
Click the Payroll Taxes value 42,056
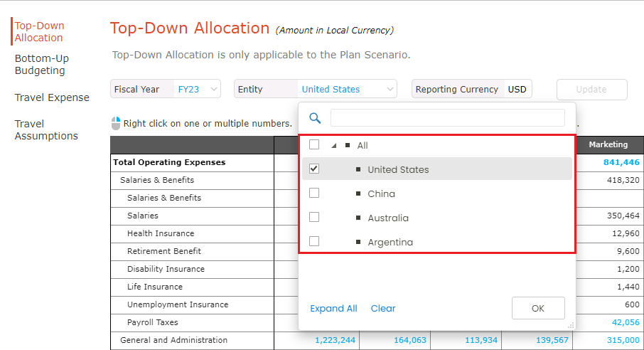pos(626,322)
